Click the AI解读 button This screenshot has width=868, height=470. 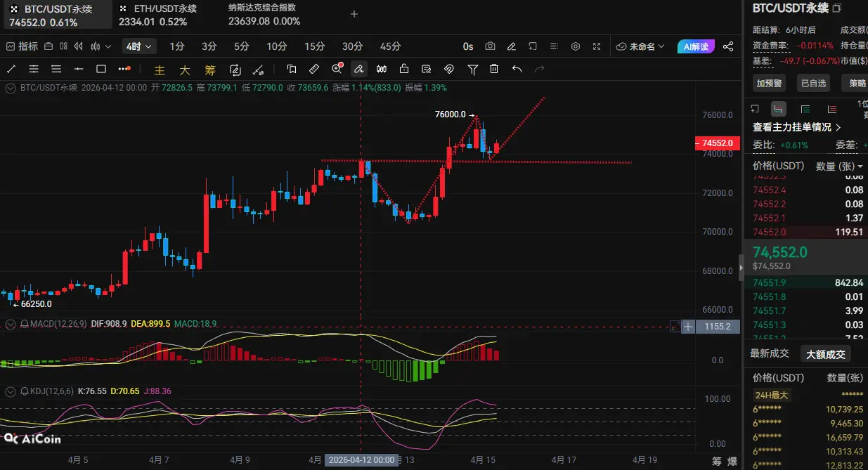697,46
